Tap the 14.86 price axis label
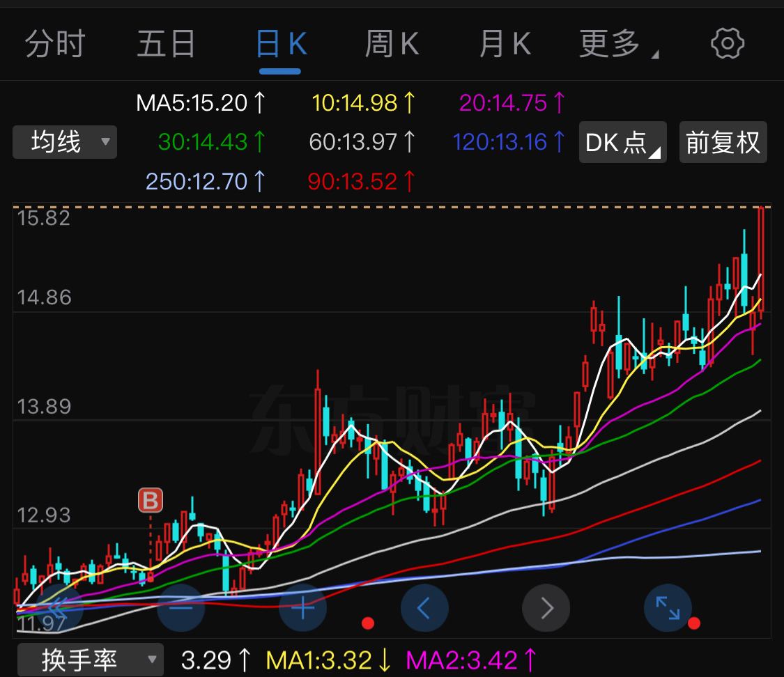The image size is (784, 677). pos(44,298)
